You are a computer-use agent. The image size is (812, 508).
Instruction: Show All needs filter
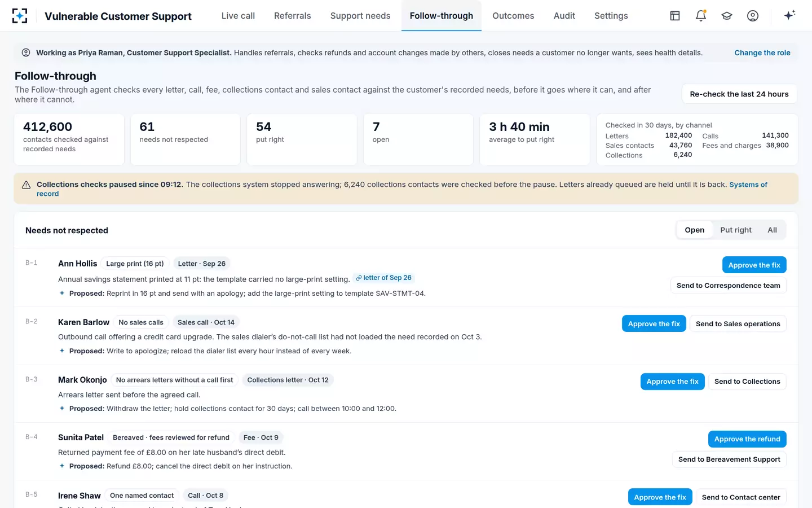point(772,230)
